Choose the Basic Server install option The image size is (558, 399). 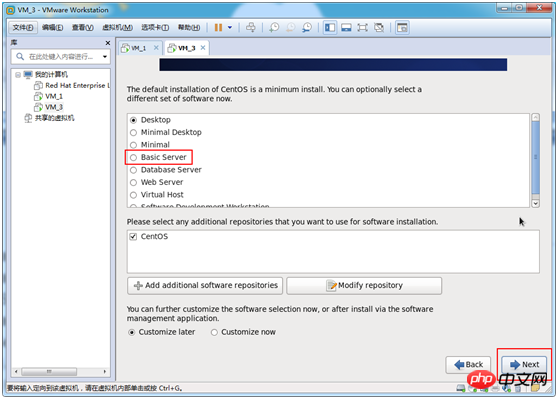tap(133, 157)
